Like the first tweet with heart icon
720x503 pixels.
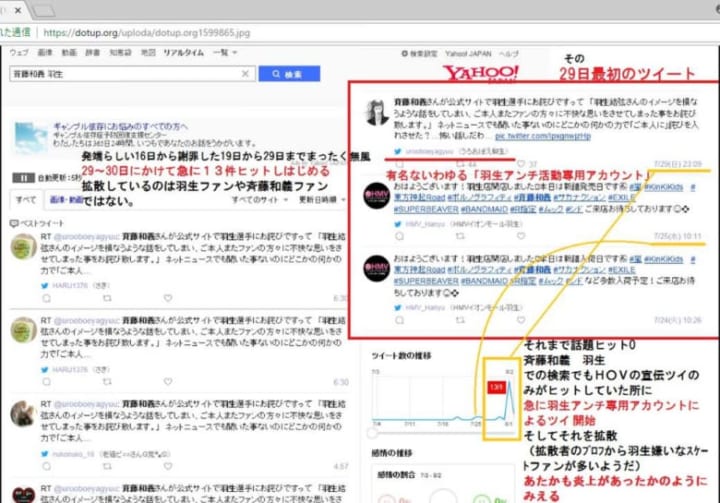[168, 298]
